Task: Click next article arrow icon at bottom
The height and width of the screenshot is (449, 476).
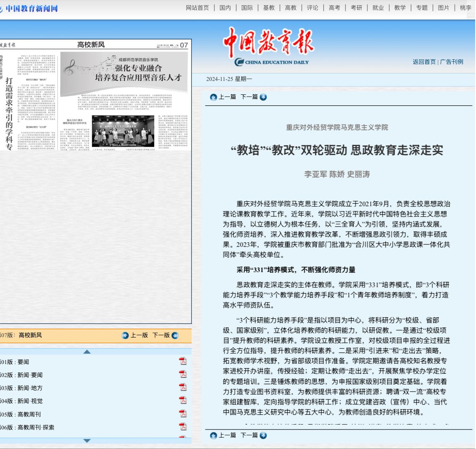Action: point(263,436)
